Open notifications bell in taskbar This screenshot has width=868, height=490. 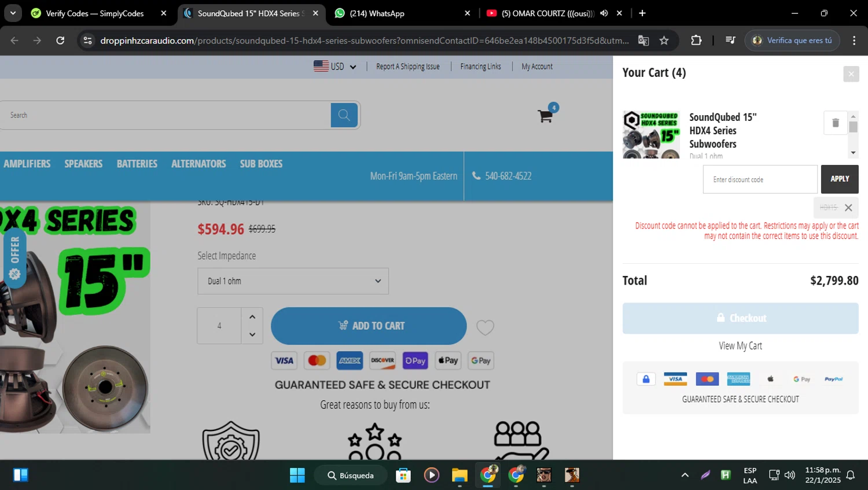click(851, 476)
